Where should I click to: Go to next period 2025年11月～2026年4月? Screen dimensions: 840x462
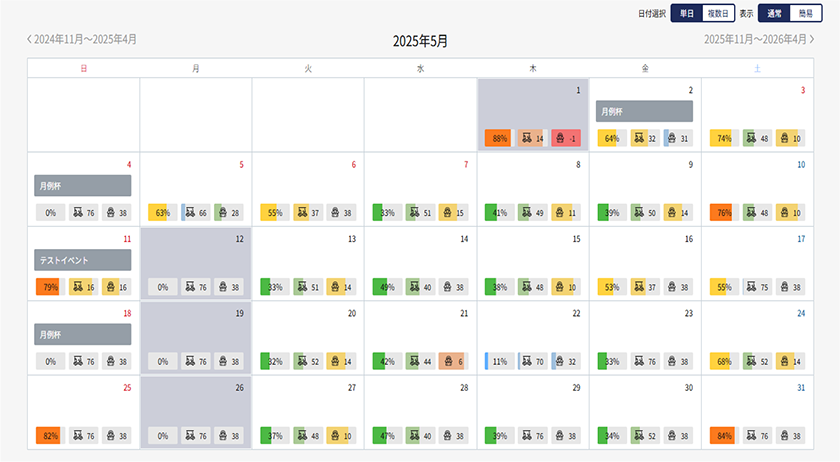[x=758, y=39]
